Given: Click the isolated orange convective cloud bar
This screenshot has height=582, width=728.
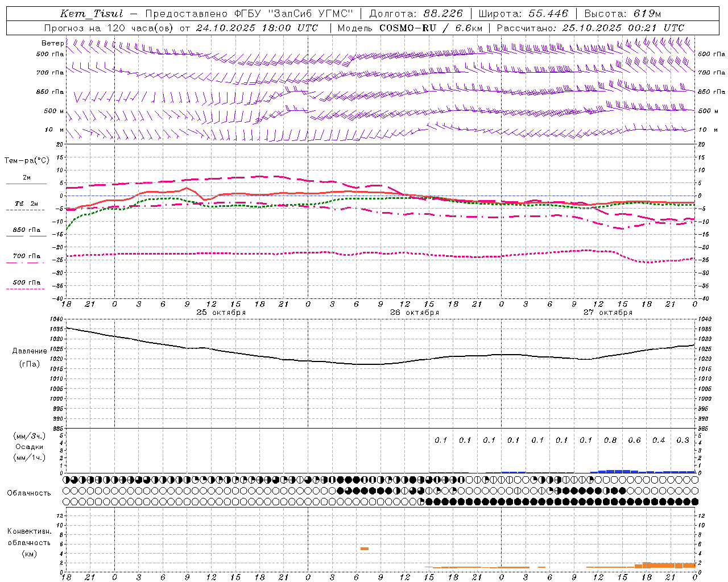Looking at the screenshot, I should point(365,548).
